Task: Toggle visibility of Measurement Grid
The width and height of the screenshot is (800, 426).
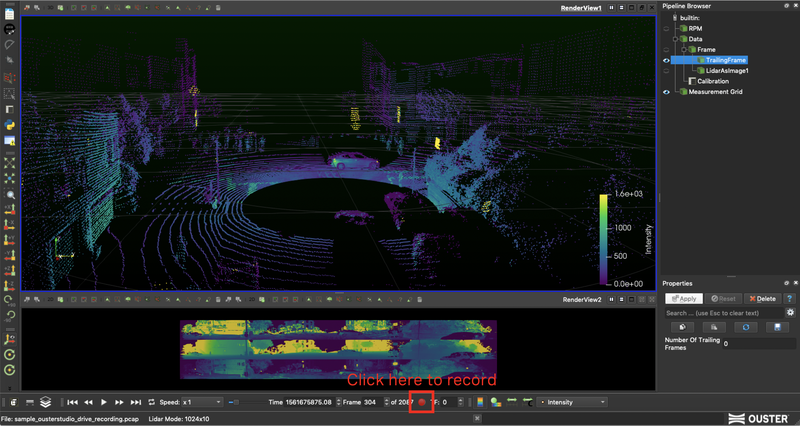Action: tap(666, 92)
